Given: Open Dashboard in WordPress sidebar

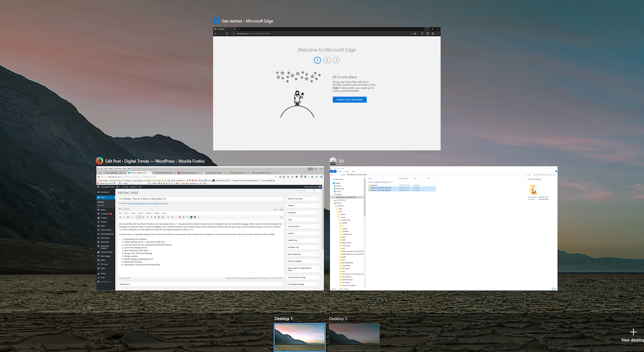Looking at the screenshot, I should pyautogui.click(x=104, y=192).
